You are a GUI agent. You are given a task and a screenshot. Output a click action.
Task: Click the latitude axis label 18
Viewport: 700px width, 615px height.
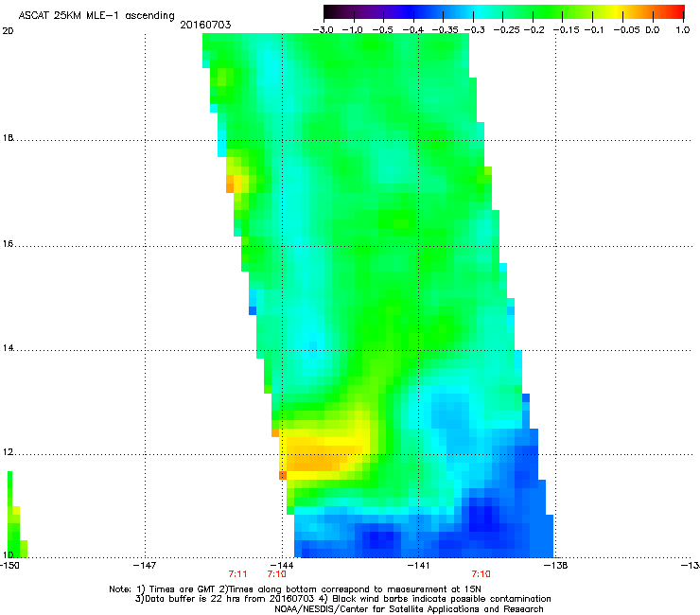point(8,137)
